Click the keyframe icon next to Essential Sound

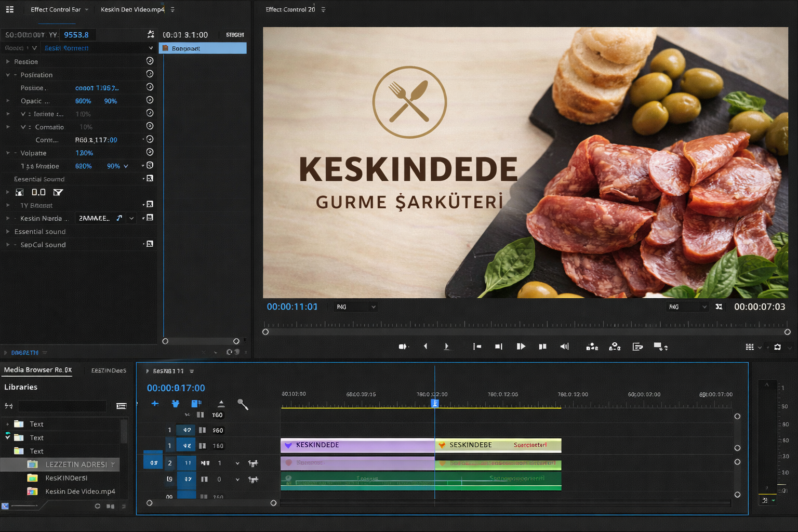pyautogui.click(x=150, y=179)
